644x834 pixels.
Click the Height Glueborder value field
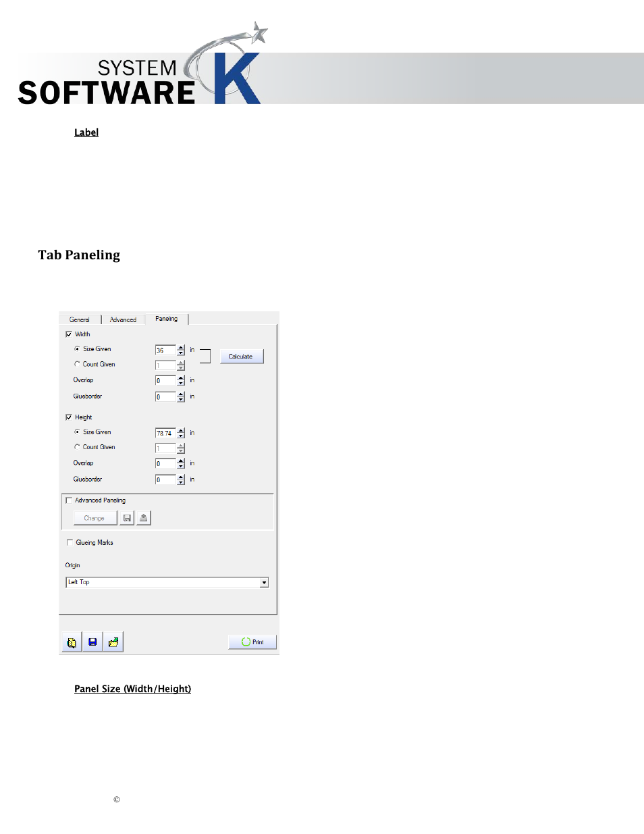(x=165, y=480)
